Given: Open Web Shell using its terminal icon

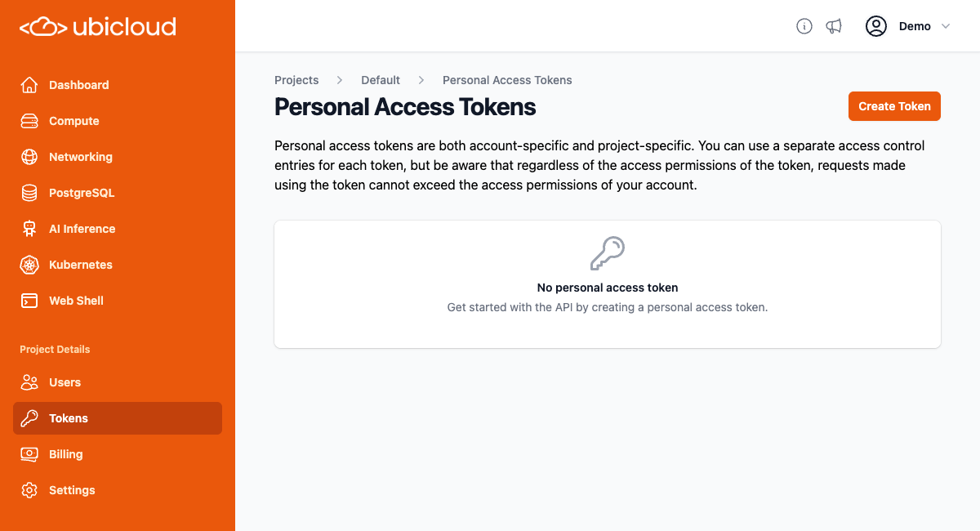Looking at the screenshot, I should tap(29, 301).
